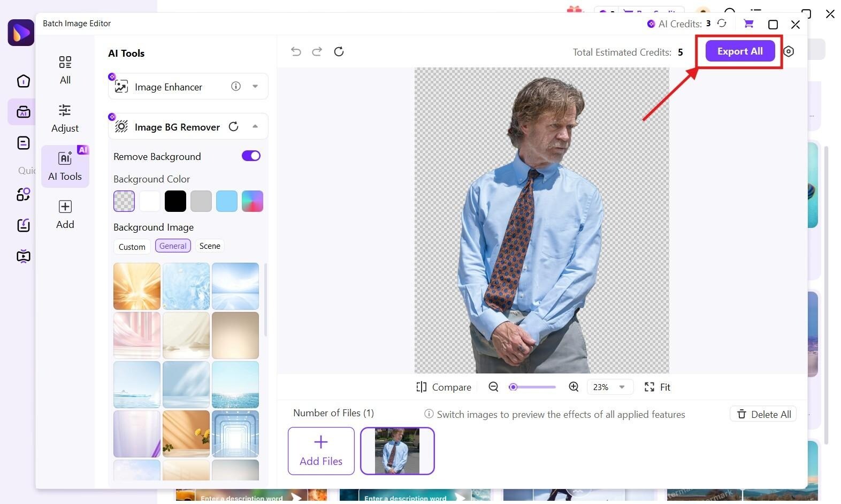841x504 pixels.
Task: Choose blue tunnel portal background
Action: coord(235,434)
